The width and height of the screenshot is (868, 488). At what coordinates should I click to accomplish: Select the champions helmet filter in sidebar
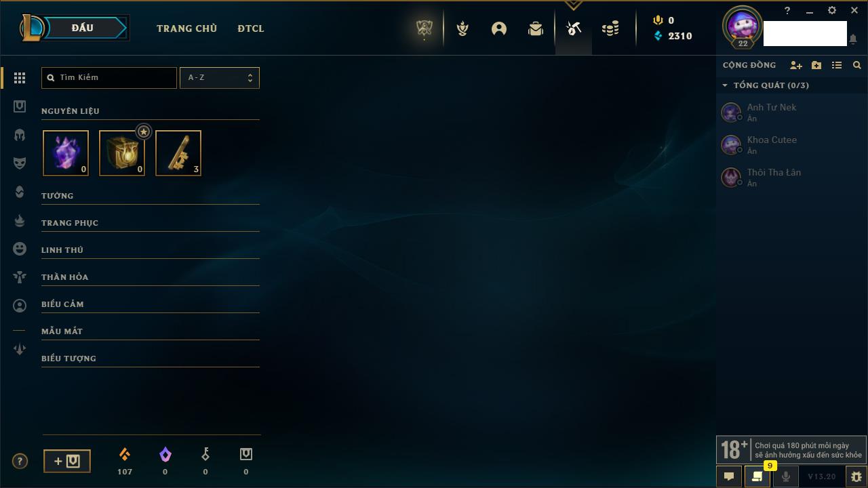point(20,135)
